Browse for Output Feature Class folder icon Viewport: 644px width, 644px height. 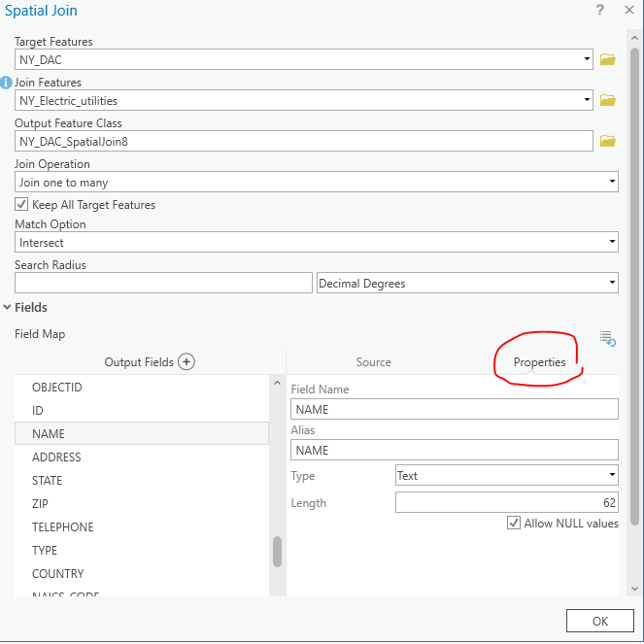tap(607, 141)
